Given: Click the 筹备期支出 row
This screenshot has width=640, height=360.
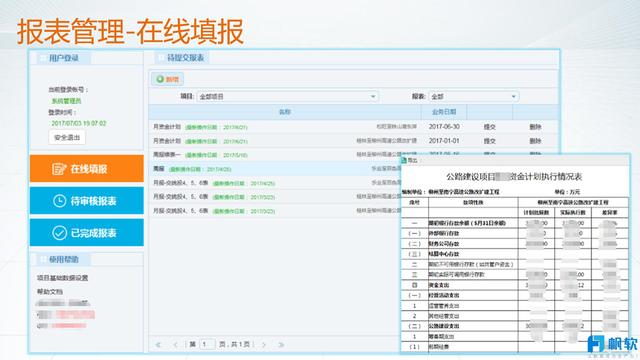Looking at the screenshot, I should [515, 337].
